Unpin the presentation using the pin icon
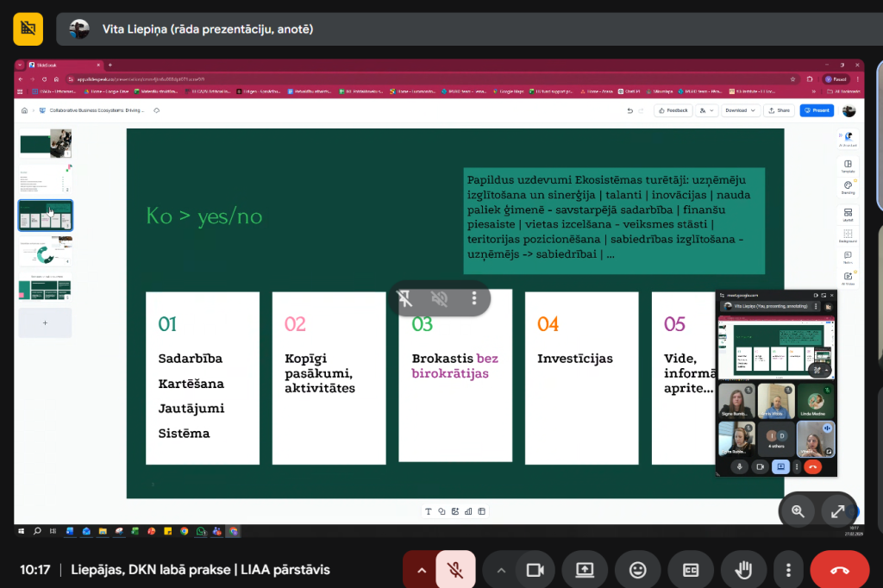The image size is (883, 588). coord(404,298)
